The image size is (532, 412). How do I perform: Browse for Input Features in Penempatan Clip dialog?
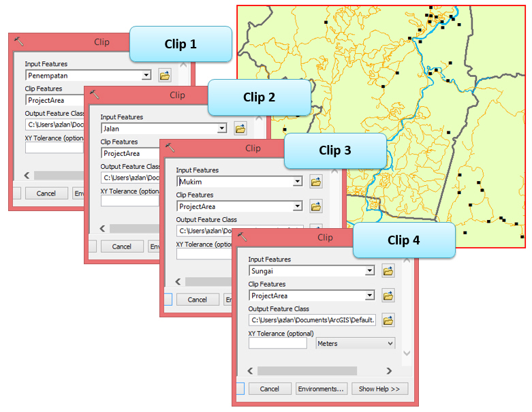click(165, 76)
